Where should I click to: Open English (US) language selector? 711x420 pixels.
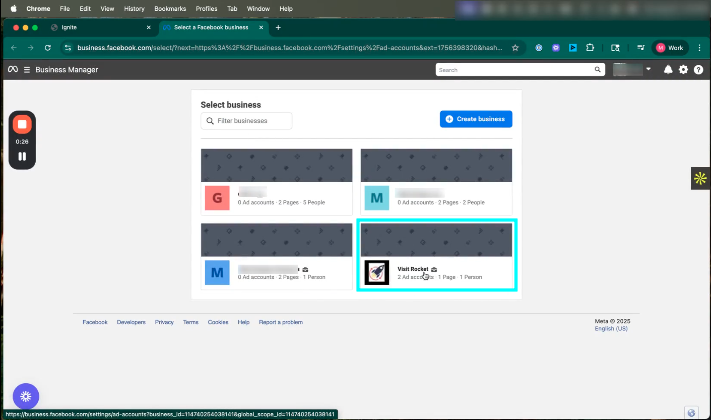[x=610, y=328]
